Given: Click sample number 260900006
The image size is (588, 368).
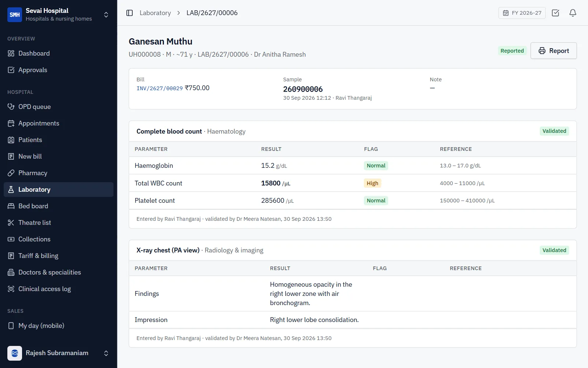Looking at the screenshot, I should click(303, 89).
